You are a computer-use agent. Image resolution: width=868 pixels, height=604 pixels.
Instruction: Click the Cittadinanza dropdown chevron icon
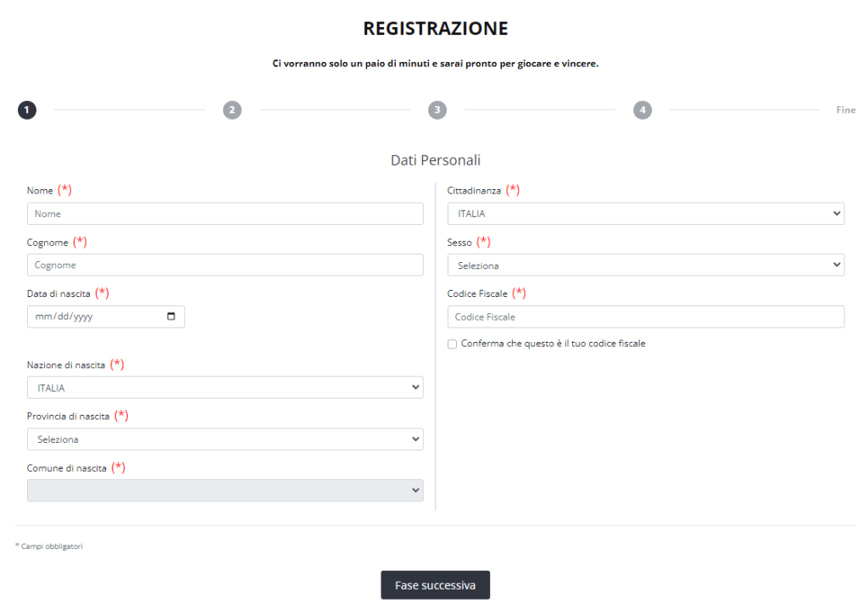837,213
